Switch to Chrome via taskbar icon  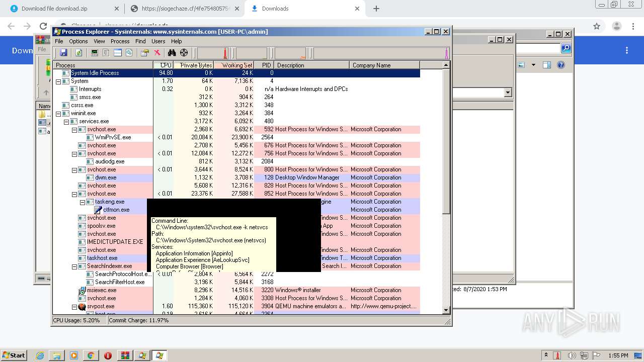(x=91, y=355)
